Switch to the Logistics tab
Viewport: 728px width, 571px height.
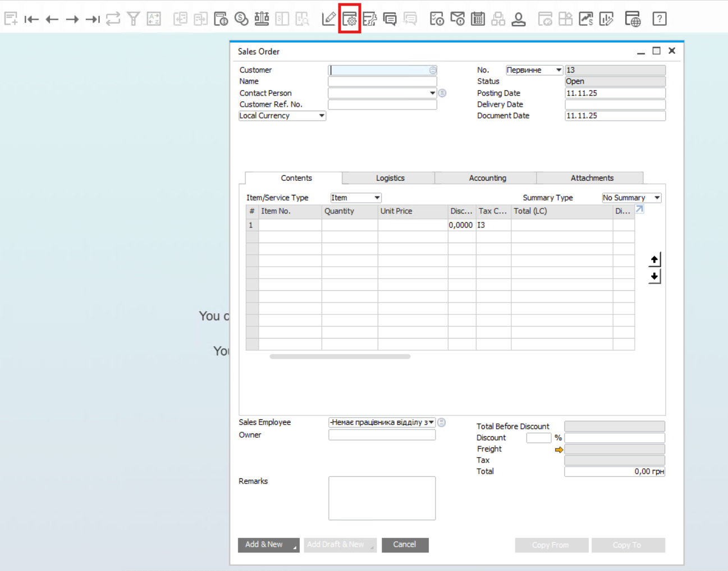coord(390,178)
